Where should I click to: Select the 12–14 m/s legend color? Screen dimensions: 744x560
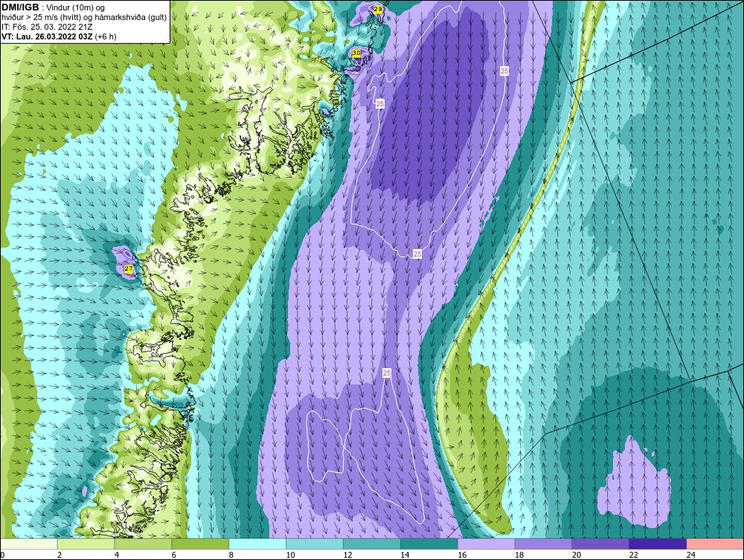[x=372, y=544]
